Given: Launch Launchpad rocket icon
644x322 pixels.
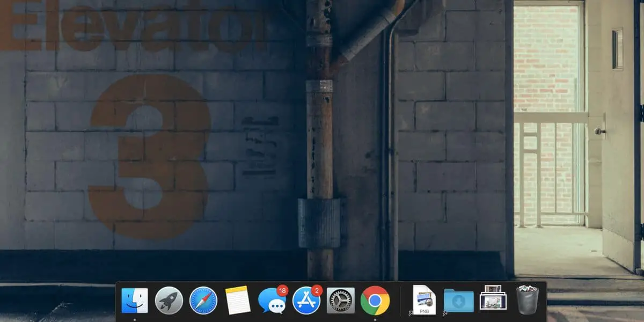Looking at the screenshot, I should click(x=169, y=301).
